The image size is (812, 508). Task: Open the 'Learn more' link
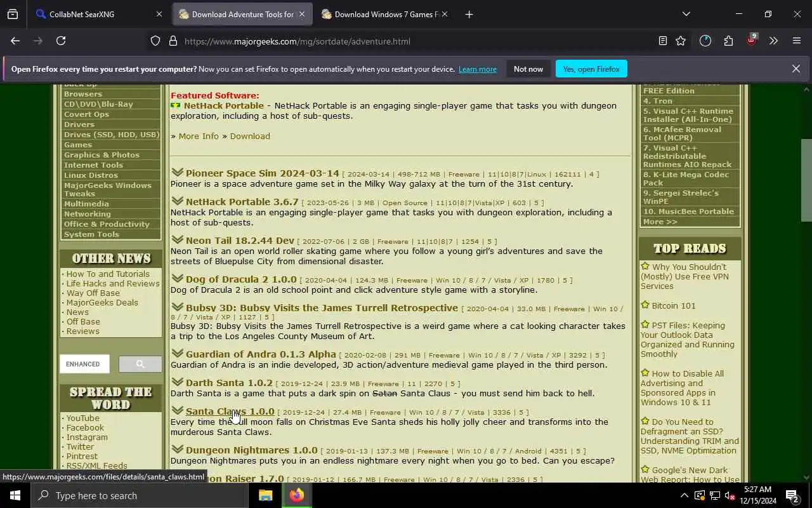478,69
